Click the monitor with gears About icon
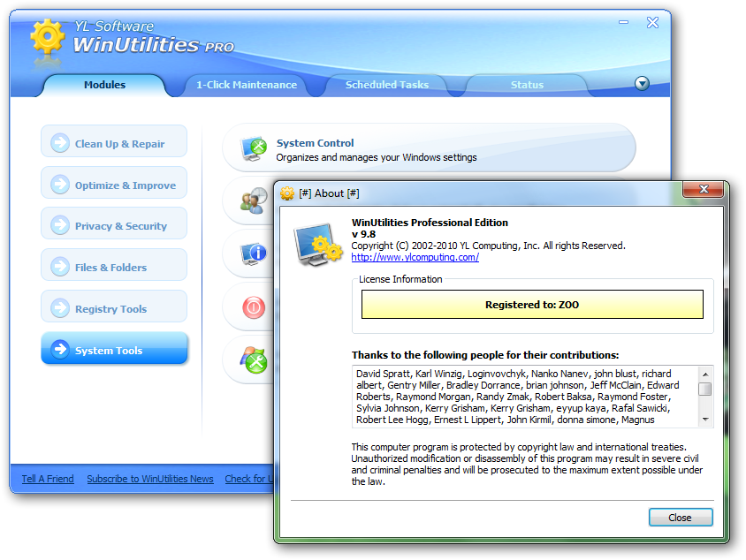 click(x=318, y=244)
